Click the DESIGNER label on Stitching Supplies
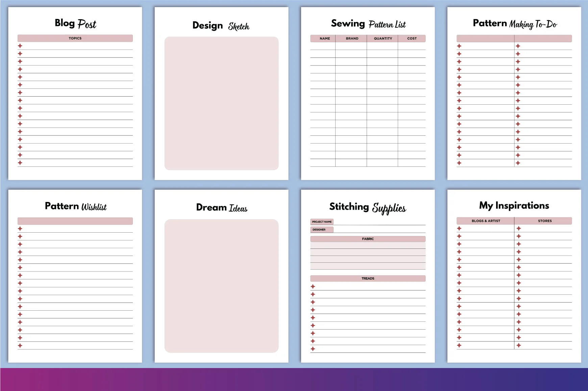Screen dimensions: 588x391 pyautogui.click(x=322, y=230)
